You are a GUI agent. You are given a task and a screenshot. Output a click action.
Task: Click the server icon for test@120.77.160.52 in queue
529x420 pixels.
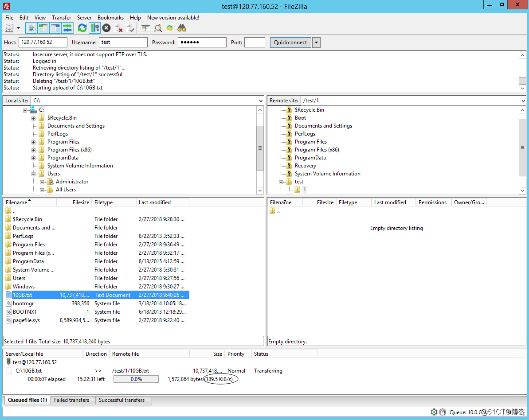point(8,362)
